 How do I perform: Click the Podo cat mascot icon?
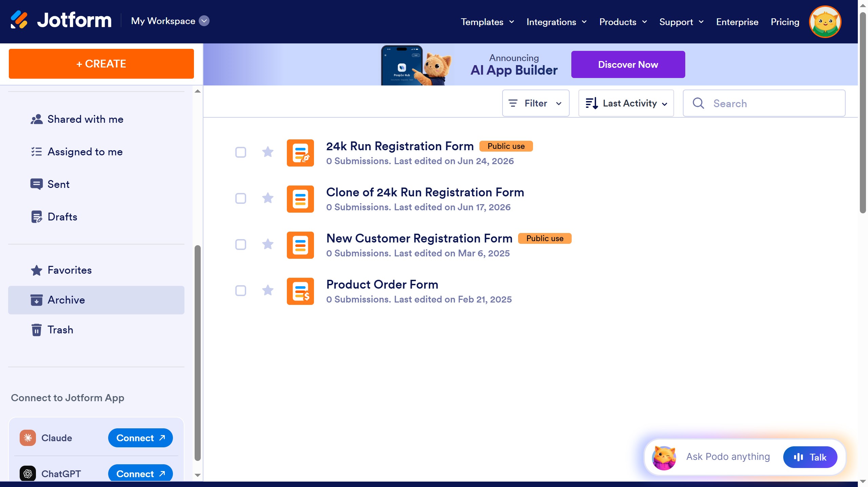click(x=664, y=457)
